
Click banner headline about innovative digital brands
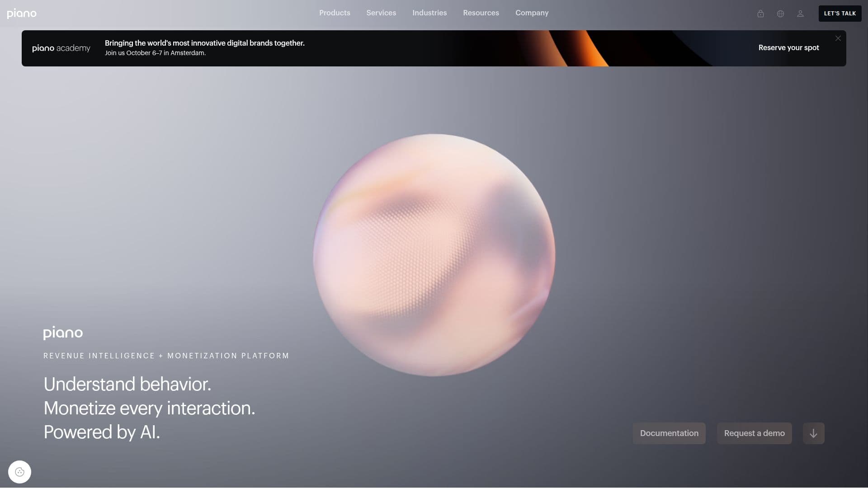coord(205,43)
